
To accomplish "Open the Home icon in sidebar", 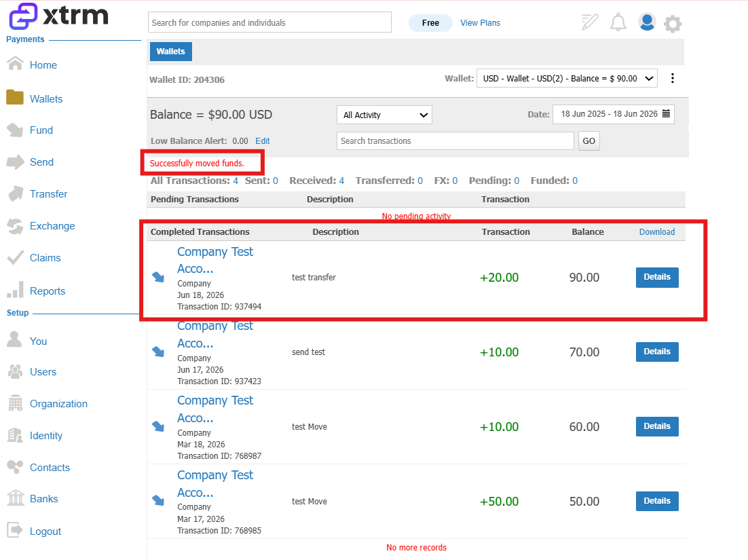I will click(x=15, y=63).
